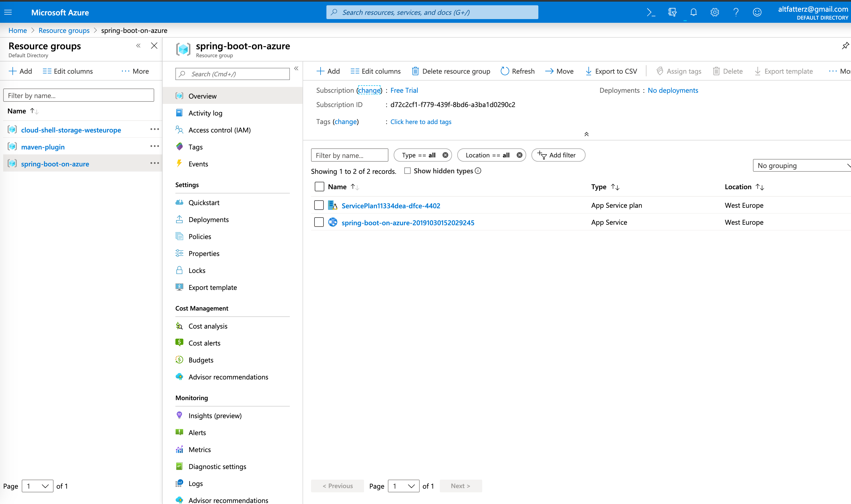Pin the blade with pushpin icon
851x504 pixels.
pyautogui.click(x=845, y=46)
